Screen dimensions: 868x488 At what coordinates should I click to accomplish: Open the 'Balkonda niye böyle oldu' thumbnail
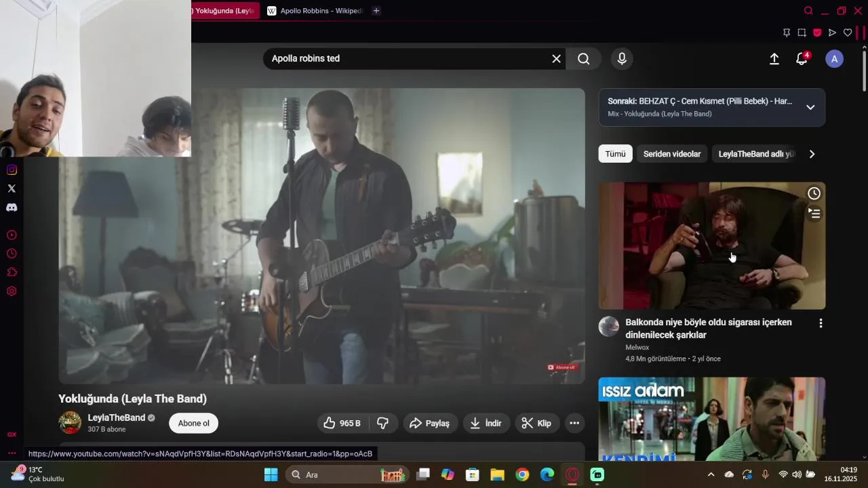pos(711,245)
